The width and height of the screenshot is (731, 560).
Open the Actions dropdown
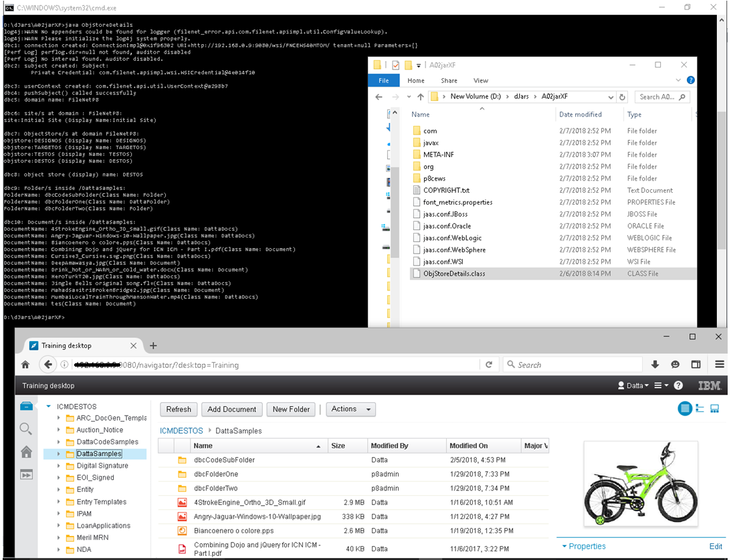pyautogui.click(x=350, y=409)
